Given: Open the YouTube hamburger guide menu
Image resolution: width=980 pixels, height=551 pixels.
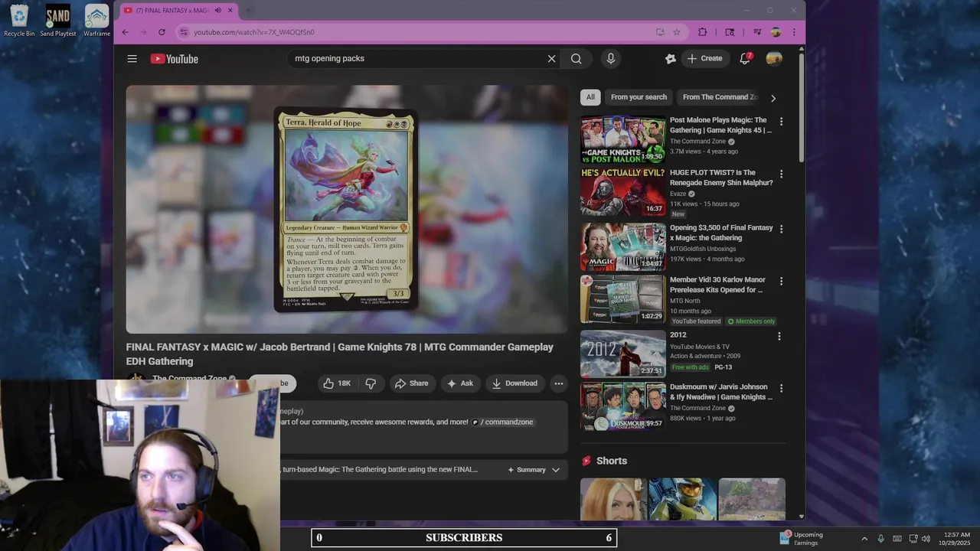Looking at the screenshot, I should [132, 59].
